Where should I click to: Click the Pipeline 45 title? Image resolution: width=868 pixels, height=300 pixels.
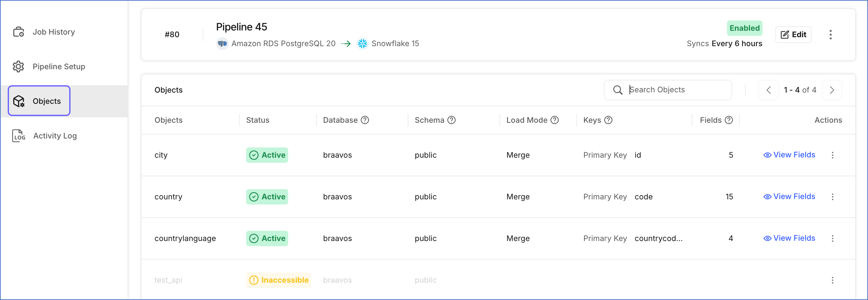(x=242, y=27)
